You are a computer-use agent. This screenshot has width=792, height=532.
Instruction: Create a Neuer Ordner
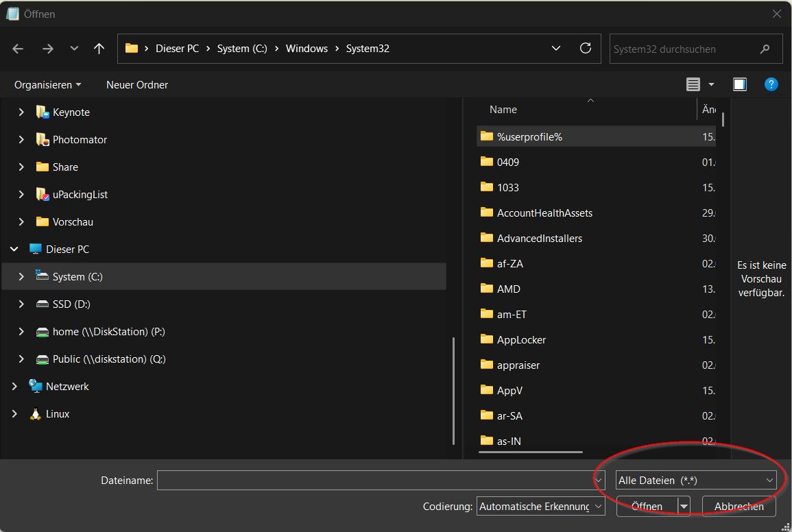pos(137,85)
